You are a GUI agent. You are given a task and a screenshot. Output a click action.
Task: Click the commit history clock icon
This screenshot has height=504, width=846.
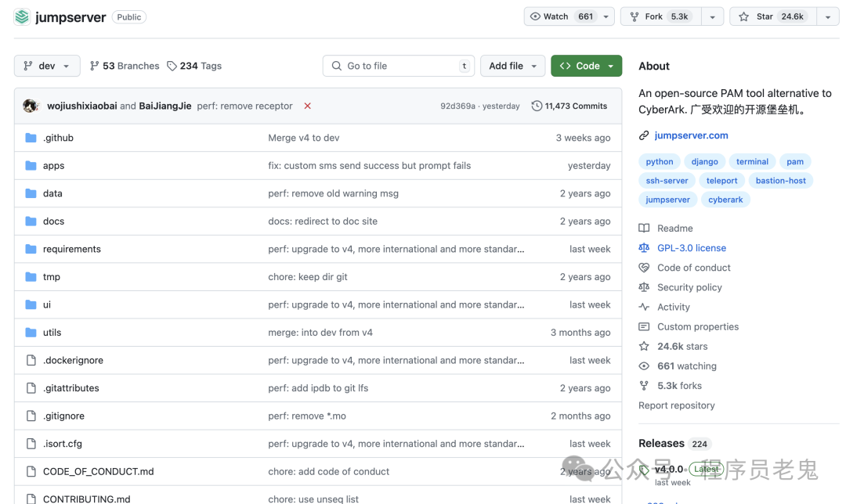(537, 106)
